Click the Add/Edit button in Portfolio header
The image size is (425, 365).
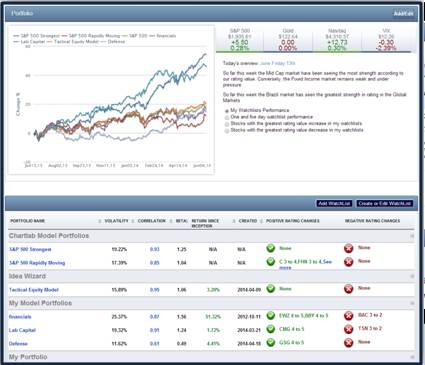(403, 14)
